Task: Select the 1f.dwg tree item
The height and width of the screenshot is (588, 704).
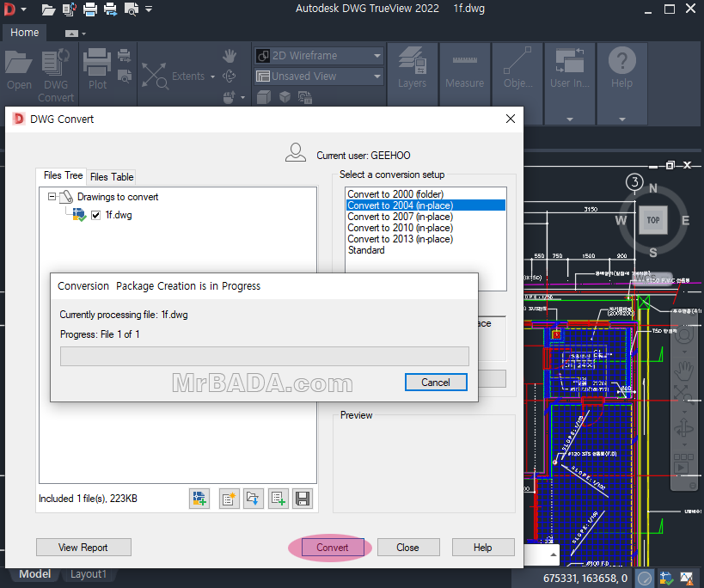Action: pos(119,215)
